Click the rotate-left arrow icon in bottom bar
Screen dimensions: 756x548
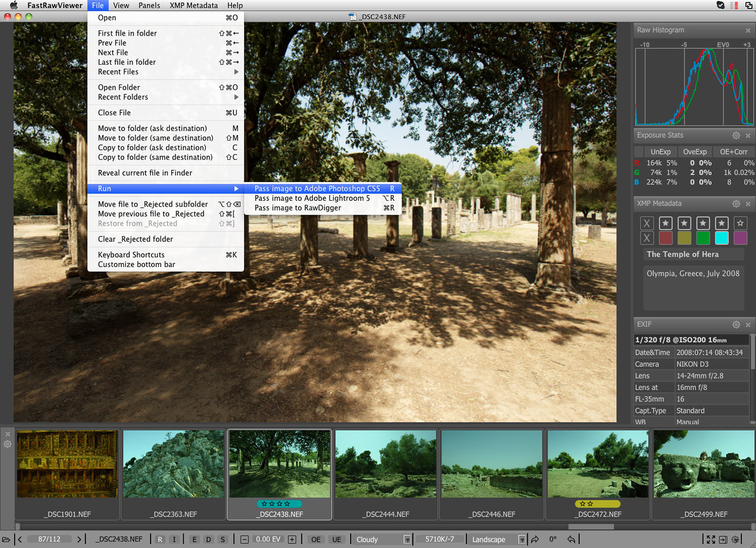(571, 539)
